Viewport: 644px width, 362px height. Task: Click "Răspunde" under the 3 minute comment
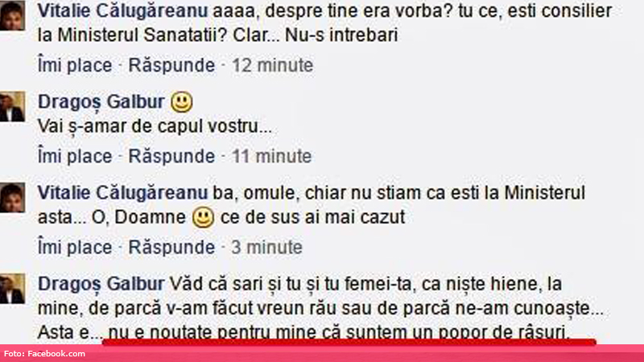pos(171,248)
